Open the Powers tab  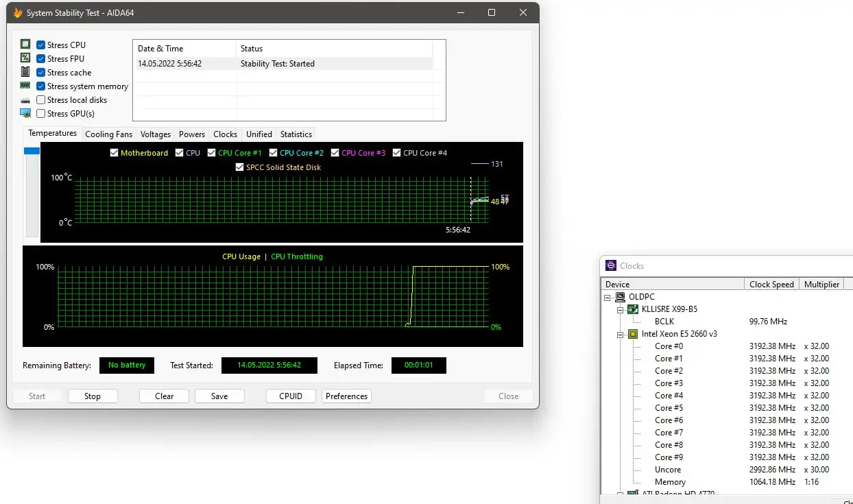[192, 134]
